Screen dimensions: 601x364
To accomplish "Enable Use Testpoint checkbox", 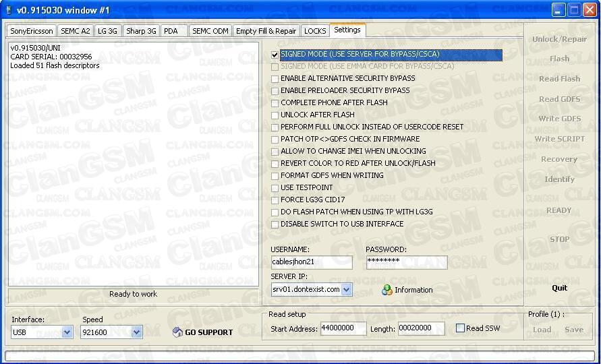I will pyautogui.click(x=275, y=188).
